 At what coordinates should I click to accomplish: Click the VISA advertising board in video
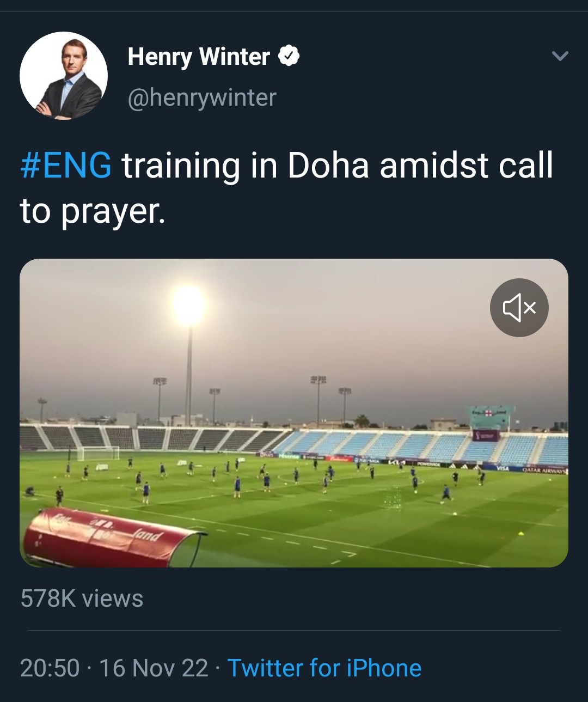502,468
